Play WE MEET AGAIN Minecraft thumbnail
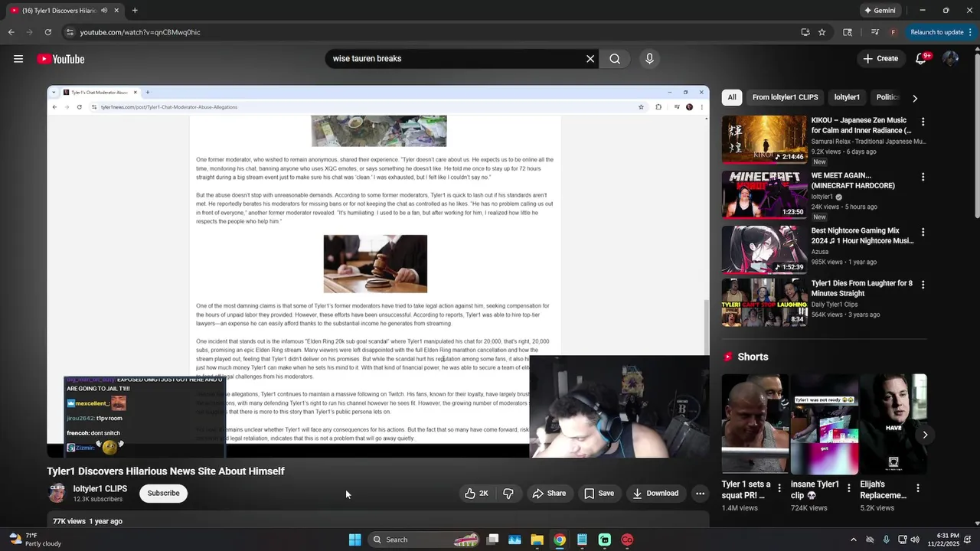 coord(764,194)
